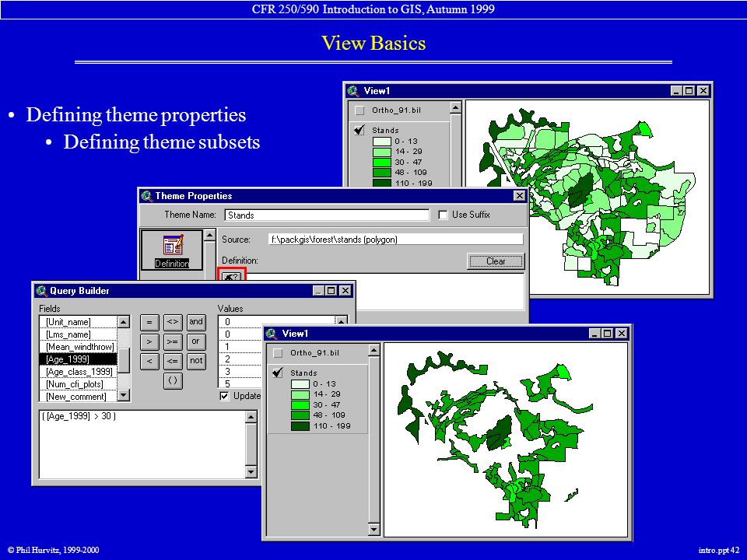The image size is (747, 560).
Task: Enable the Ortho_91.bil theme in lower View1
Action: [278, 353]
